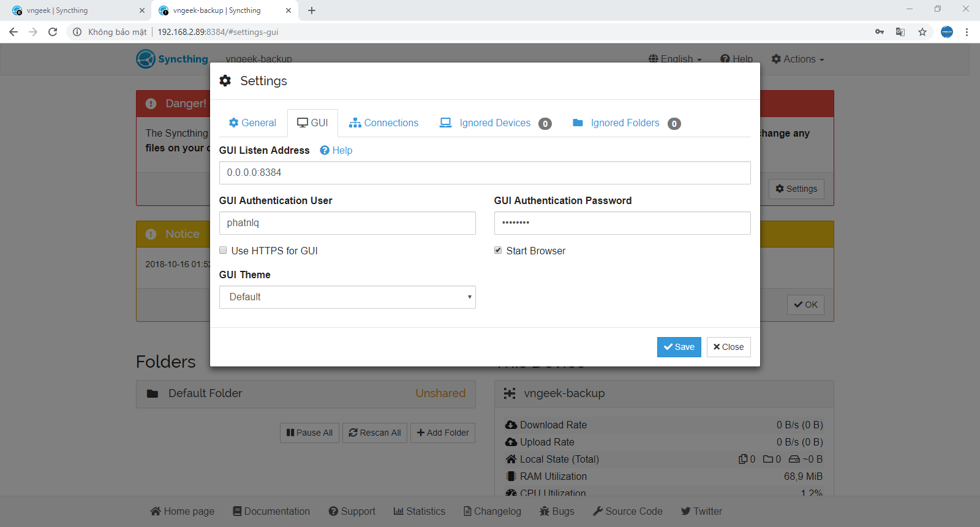980x527 pixels.
Task: Click the vngeek-backup device icon
Action: point(510,393)
